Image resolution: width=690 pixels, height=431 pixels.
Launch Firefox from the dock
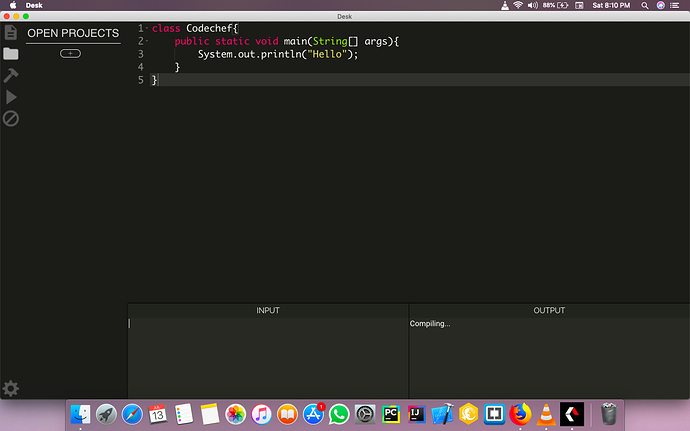[520, 414]
